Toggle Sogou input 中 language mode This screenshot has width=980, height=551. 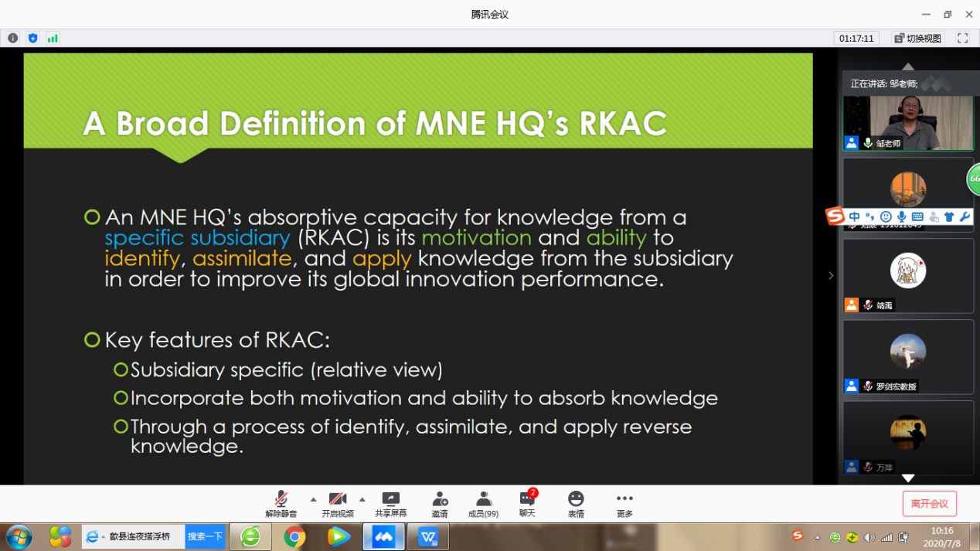click(x=854, y=217)
